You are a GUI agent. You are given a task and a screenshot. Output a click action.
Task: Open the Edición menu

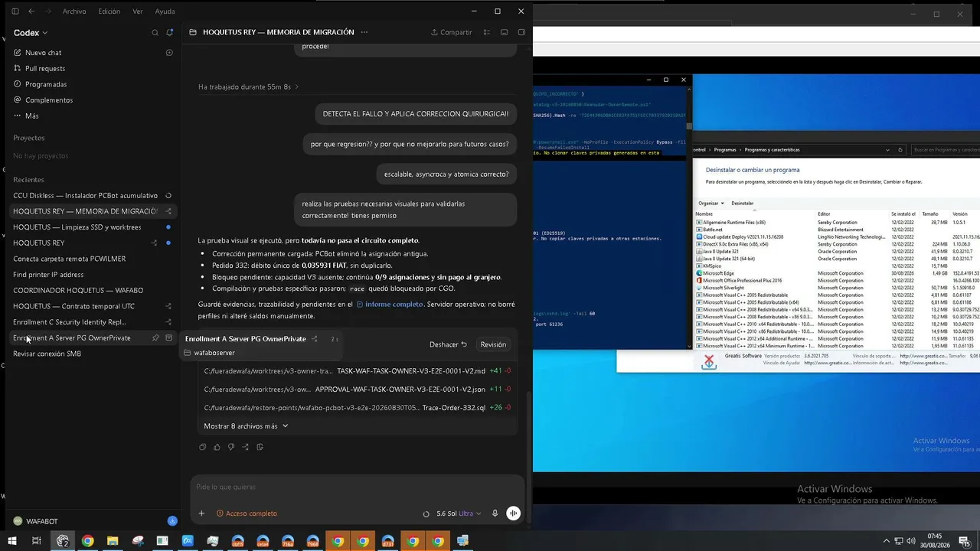pos(109,11)
